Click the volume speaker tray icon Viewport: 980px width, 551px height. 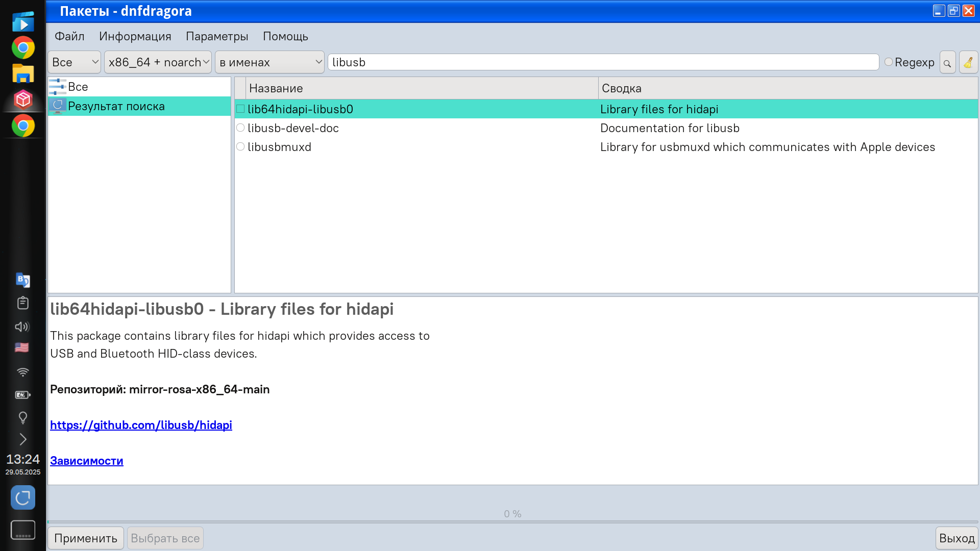[x=22, y=327]
